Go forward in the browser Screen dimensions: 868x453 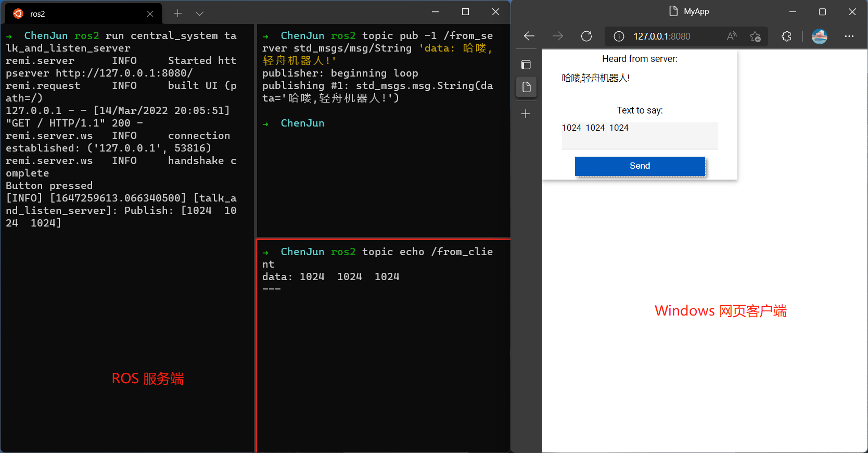click(558, 36)
